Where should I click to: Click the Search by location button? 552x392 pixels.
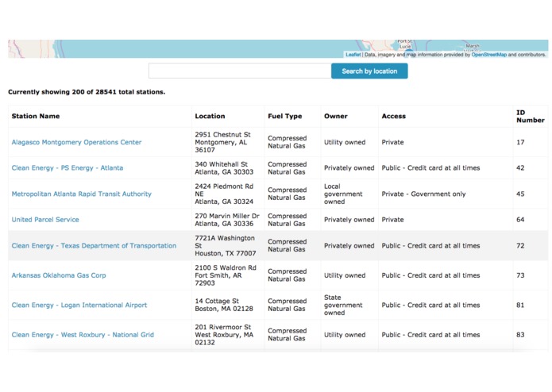click(x=369, y=71)
